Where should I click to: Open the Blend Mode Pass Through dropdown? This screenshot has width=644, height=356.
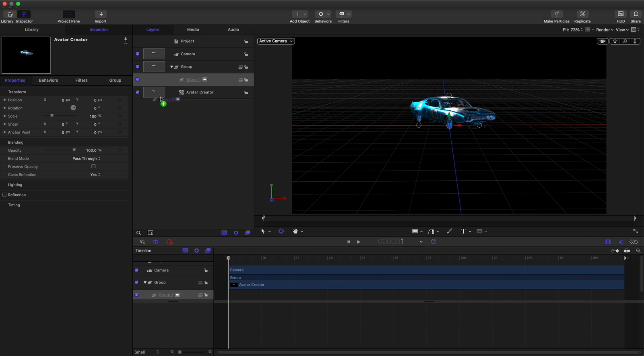(87, 159)
